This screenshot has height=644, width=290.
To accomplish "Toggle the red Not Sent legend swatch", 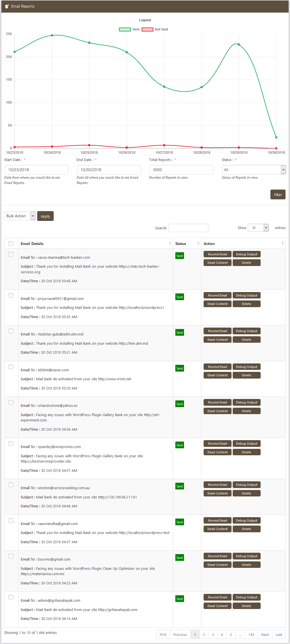I will tap(147, 29).
